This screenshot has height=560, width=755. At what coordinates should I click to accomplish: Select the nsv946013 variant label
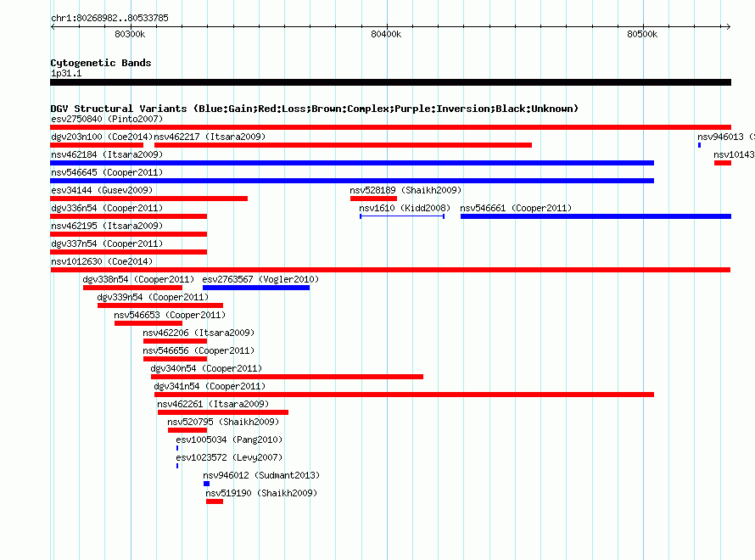click(x=725, y=137)
